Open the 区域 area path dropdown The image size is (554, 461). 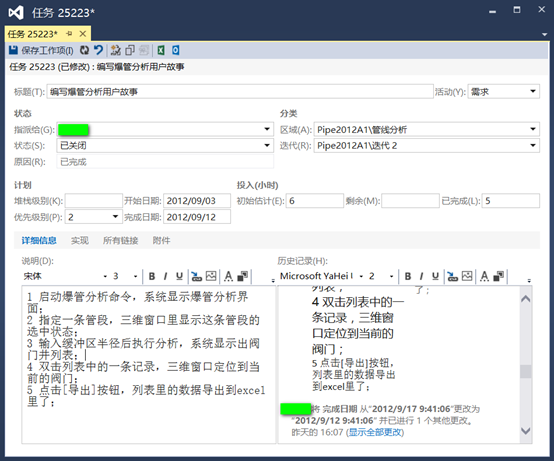(x=533, y=129)
